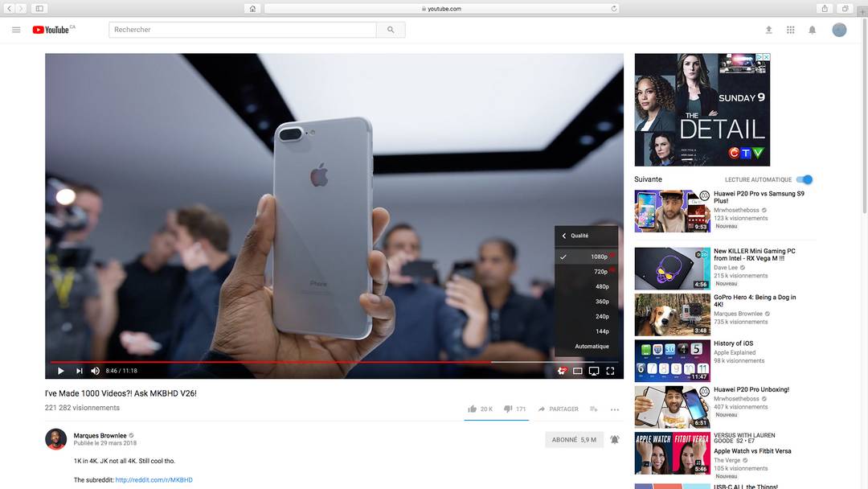Open Safari share button
868x489 pixels.
(825, 8)
